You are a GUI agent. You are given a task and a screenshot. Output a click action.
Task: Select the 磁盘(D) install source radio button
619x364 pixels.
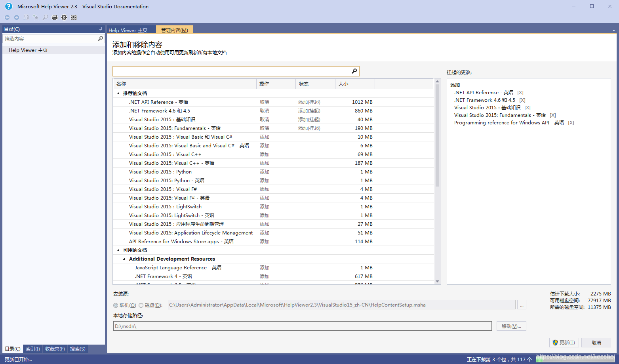click(141, 305)
